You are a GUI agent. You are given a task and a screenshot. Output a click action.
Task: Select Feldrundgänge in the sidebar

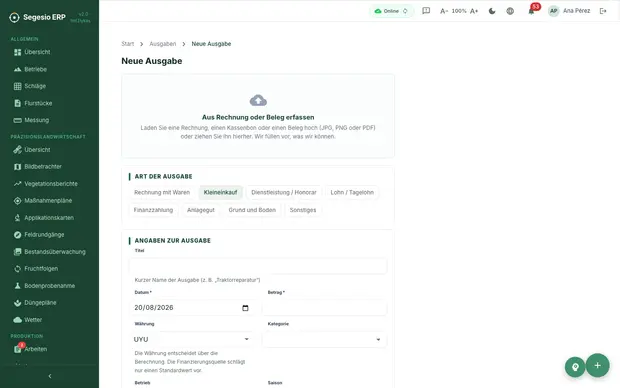39,235
